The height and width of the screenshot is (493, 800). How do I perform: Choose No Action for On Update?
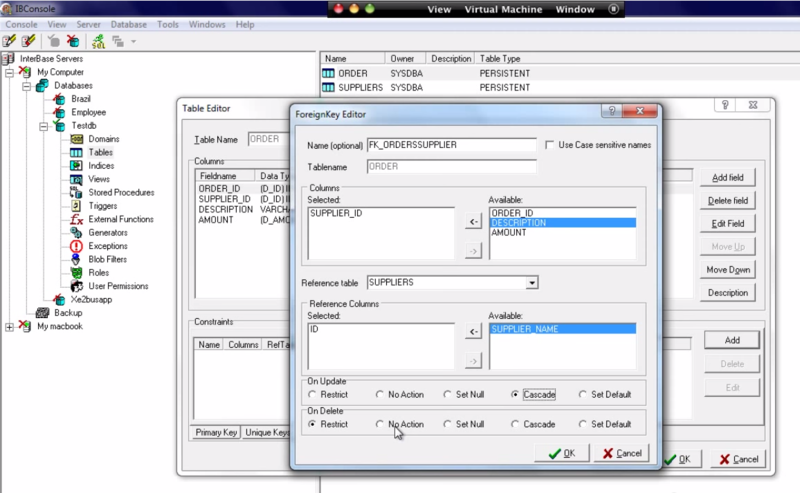pyautogui.click(x=380, y=395)
